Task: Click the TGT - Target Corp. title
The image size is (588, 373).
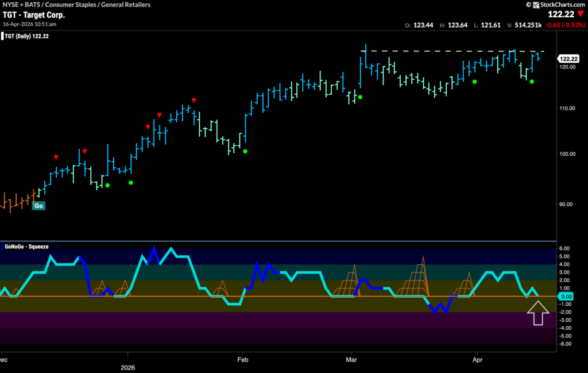Action: (34, 15)
